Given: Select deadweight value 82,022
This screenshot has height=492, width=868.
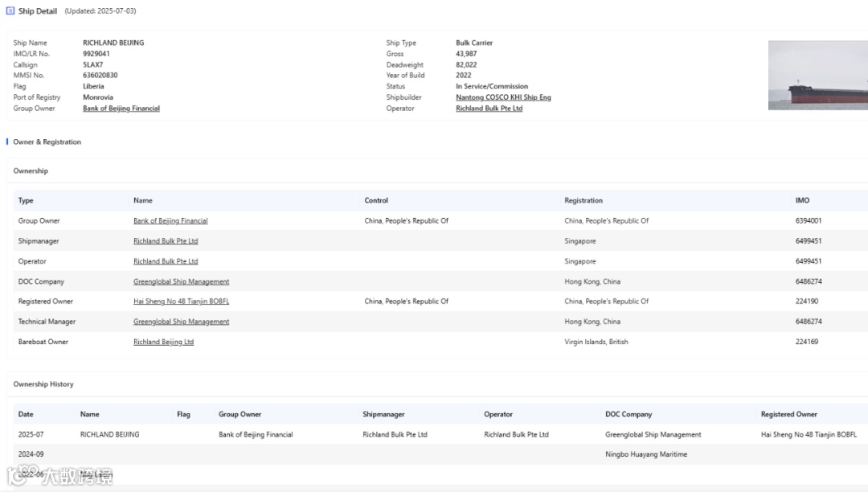Looking at the screenshot, I should click(466, 65).
